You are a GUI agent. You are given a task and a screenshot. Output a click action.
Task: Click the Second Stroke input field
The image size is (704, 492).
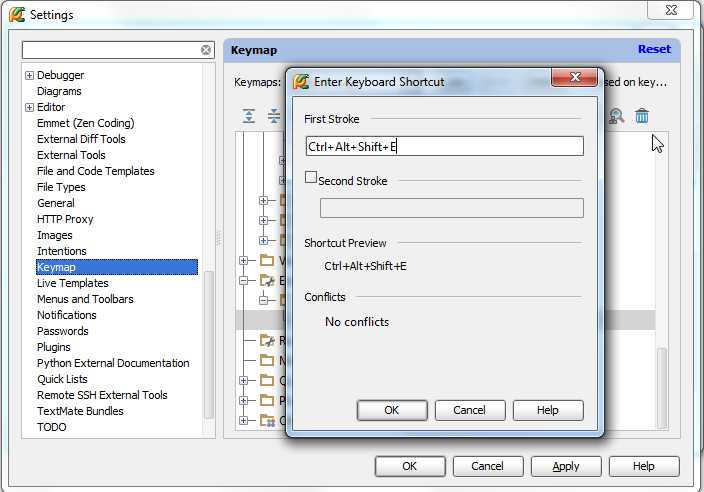[452, 208]
